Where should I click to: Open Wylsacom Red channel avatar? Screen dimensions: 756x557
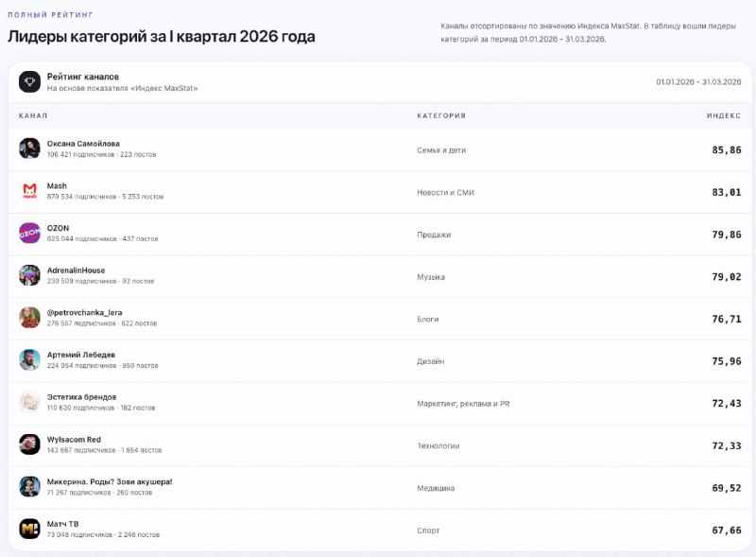click(x=29, y=444)
